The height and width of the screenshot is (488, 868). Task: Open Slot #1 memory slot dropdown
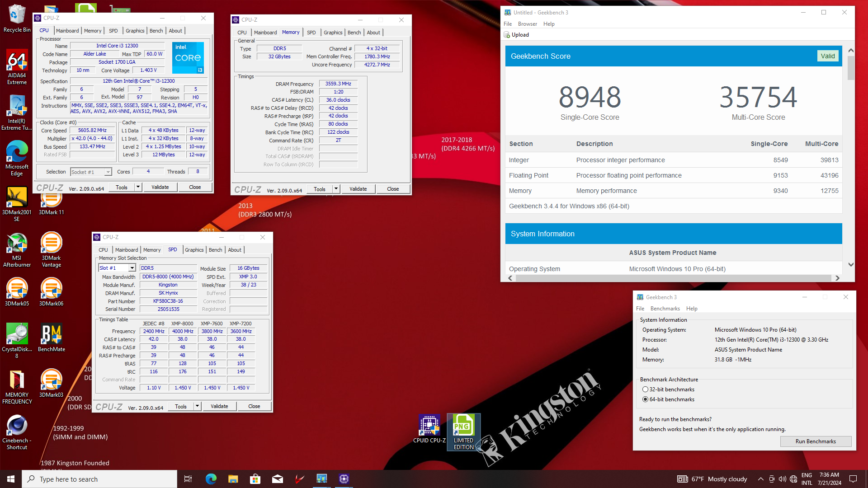pyautogui.click(x=132, y=268)
